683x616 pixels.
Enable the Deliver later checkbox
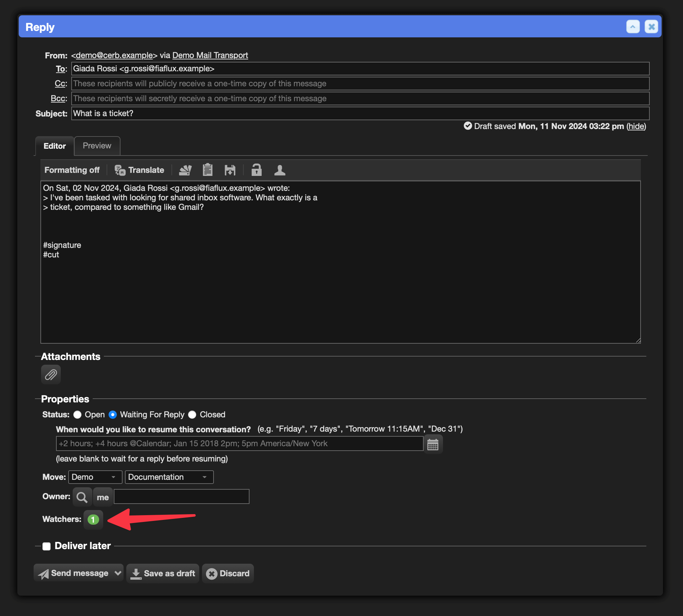coord(47,546)
